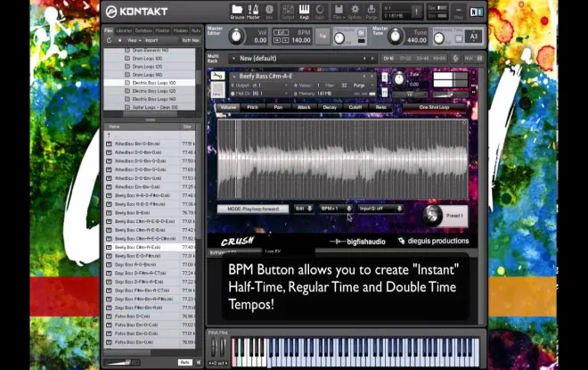Switch to the Files browser tab
The image size is (588, 370).
coord(109,31)
